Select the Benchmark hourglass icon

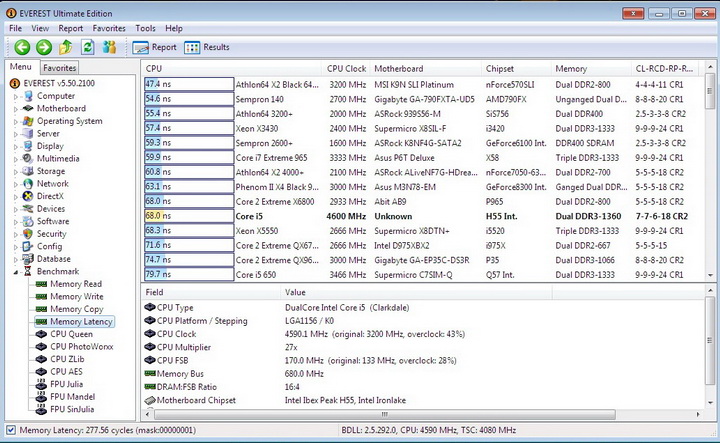tap(28, 271)
